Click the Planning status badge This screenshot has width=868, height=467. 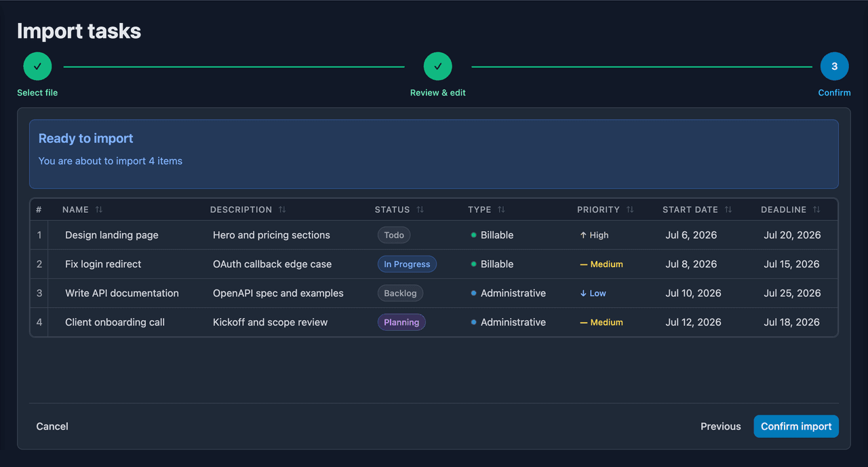pos(401,323)
